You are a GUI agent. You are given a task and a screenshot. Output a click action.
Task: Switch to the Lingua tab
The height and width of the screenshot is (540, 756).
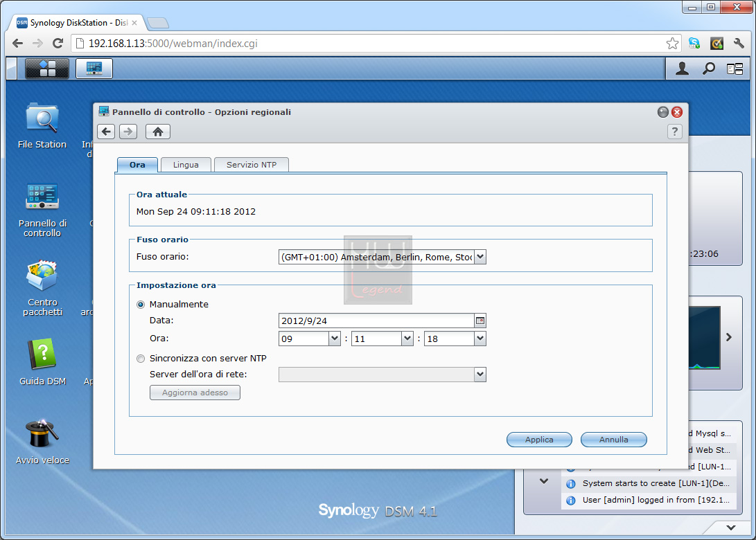tap(186, 165)
